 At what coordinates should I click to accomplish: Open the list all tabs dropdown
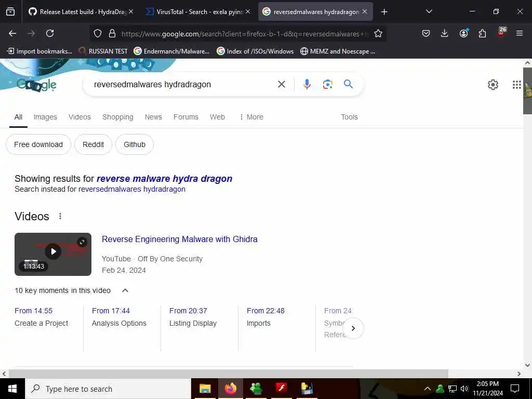[429, 11]
